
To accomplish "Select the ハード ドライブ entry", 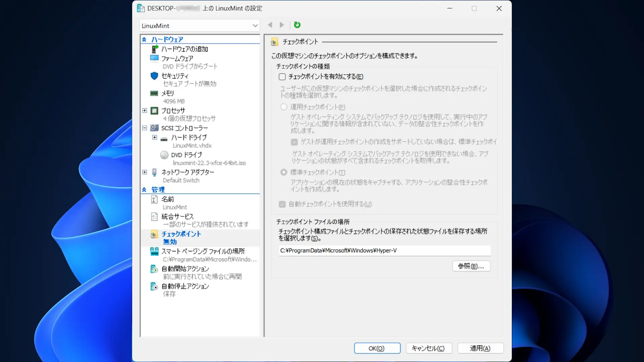I will point(189,137).
